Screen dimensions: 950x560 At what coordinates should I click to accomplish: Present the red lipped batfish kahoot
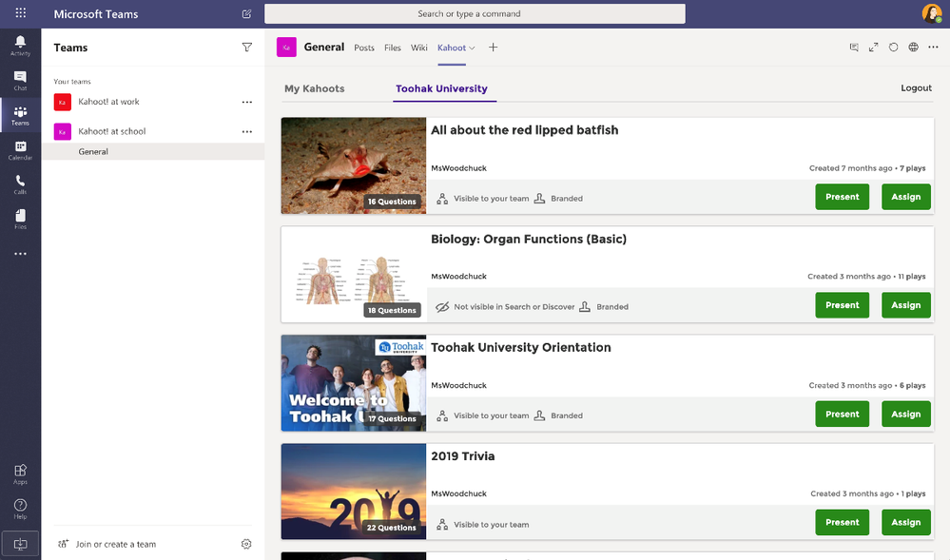click(843, 197)
